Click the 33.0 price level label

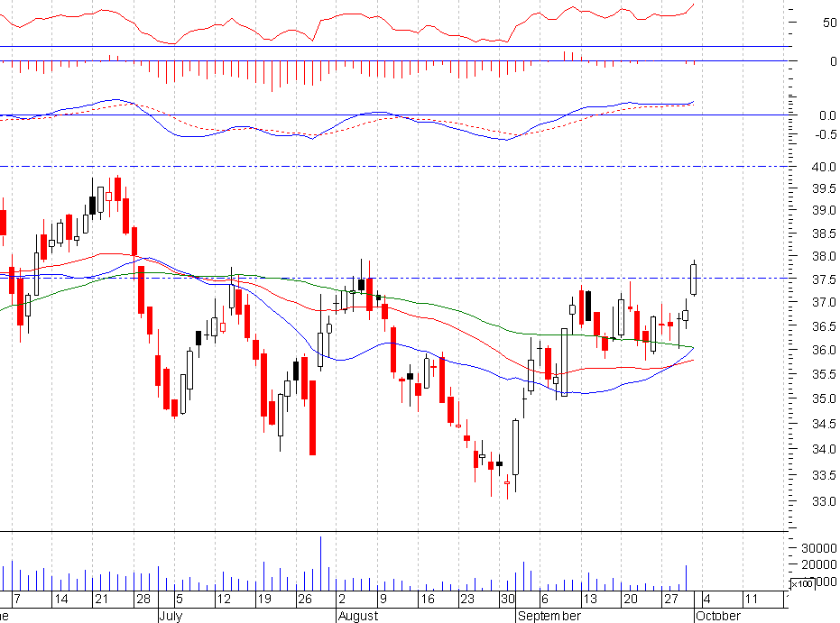pyautogui.click(x=824, y=501)
